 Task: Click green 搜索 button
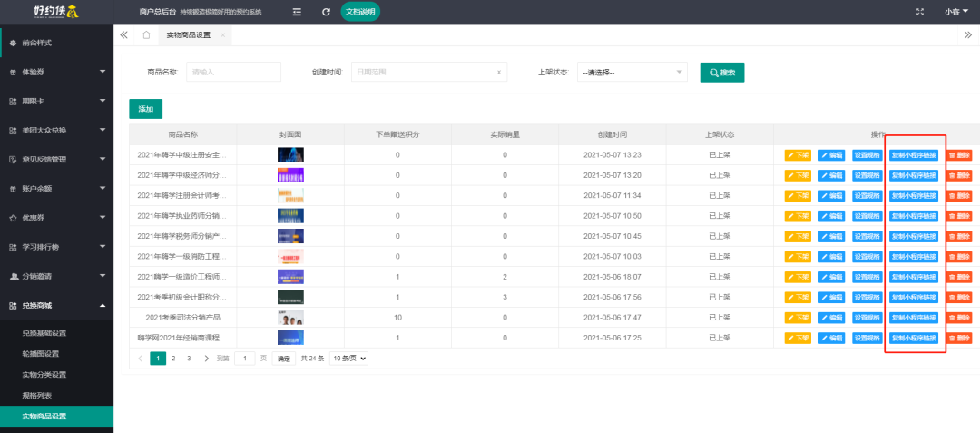pyautogui.click(x=722, y=73)
